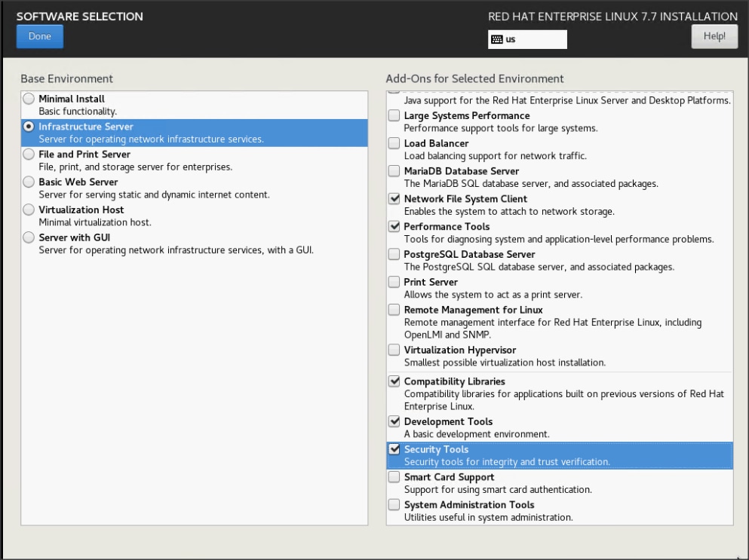Screen dimensions: 749x560
Task: Select the Infrastructure Server radio button
Action: click(29, 127)
